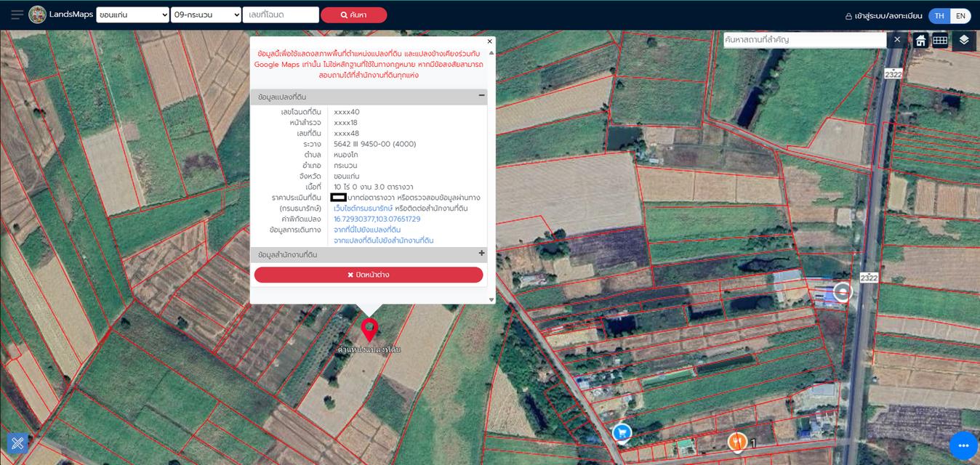The width and height of the screenshot is (980, 465).
Task: Click the blue three-dots chat bubble
Action: pyautogui.click(x=963, y=445)
